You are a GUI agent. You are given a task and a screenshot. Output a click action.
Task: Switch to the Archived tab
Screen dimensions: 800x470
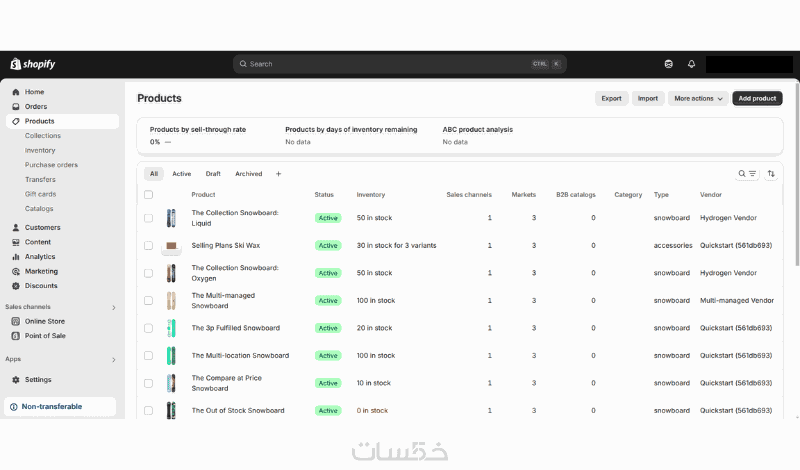[x=248, y=174]
